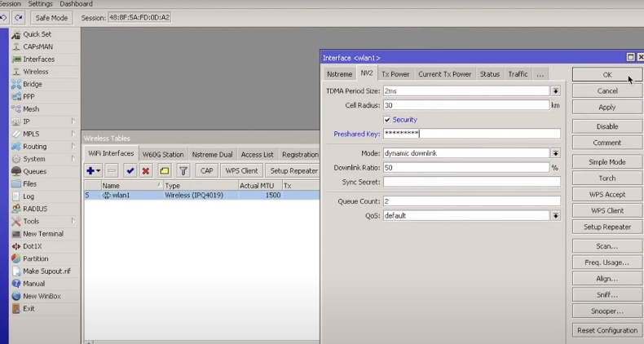Switch to the Access List tab
This screenshot has height=344, width=644.
258,154
